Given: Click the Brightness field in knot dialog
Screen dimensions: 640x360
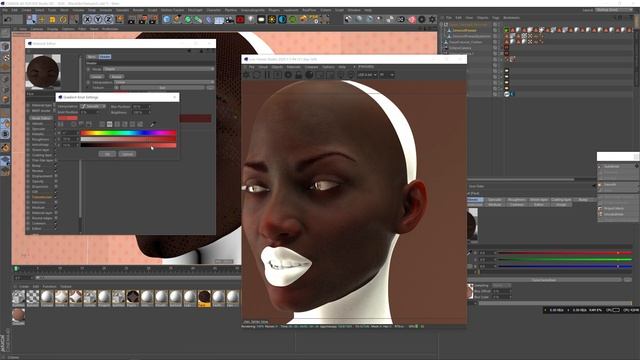Looking at the screenshot, I should click(141, 112).
